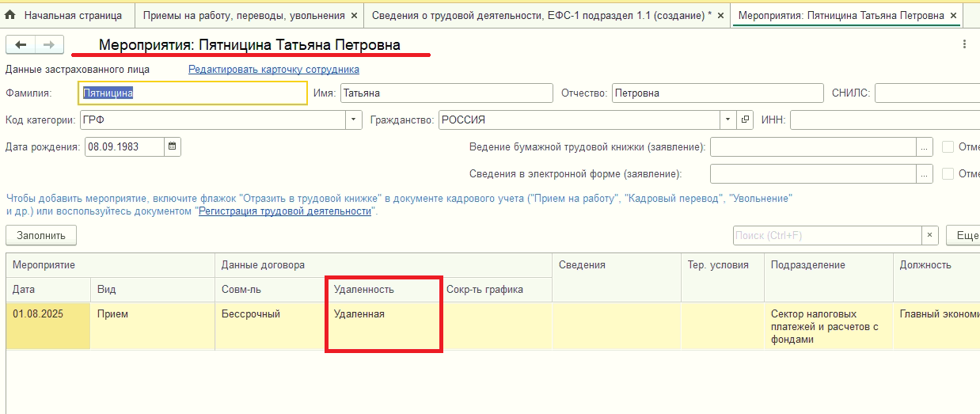
Task: Click the Ведение бумажной трудовой книжки input field
Action: (x=813, y=147)
